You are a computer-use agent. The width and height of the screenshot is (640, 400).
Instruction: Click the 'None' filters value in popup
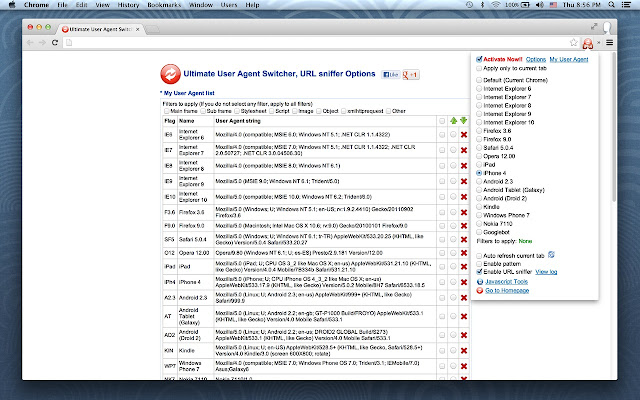(525, 241)
